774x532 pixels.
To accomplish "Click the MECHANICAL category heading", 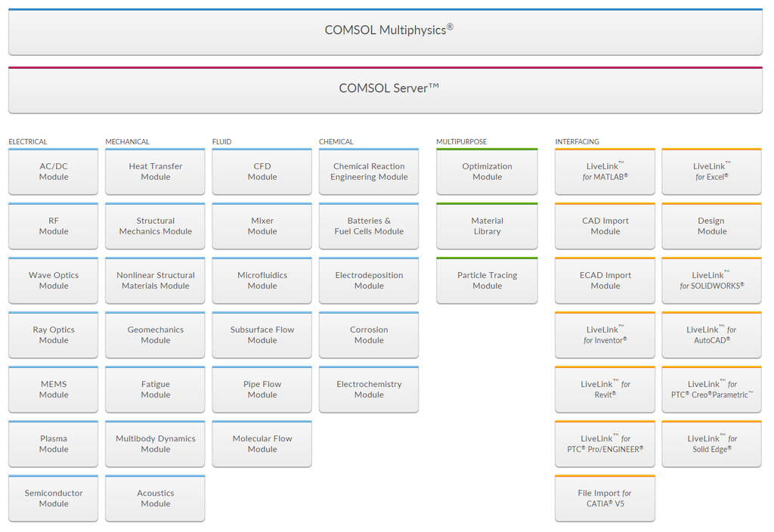I will point(127,141).
